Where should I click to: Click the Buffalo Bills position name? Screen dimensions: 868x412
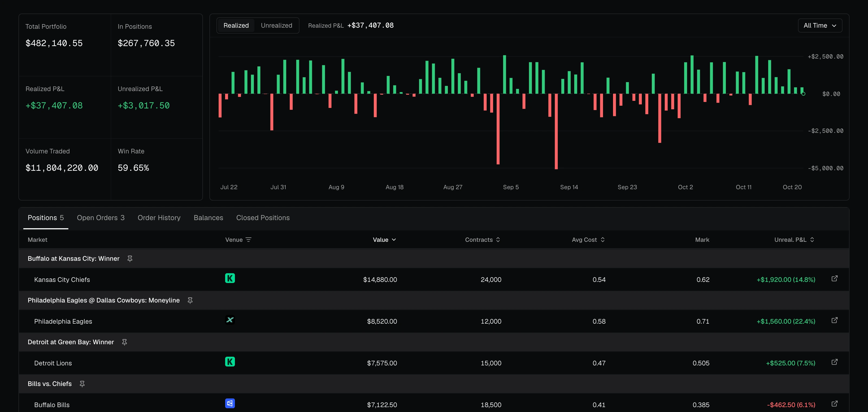[x=52, y=405]
